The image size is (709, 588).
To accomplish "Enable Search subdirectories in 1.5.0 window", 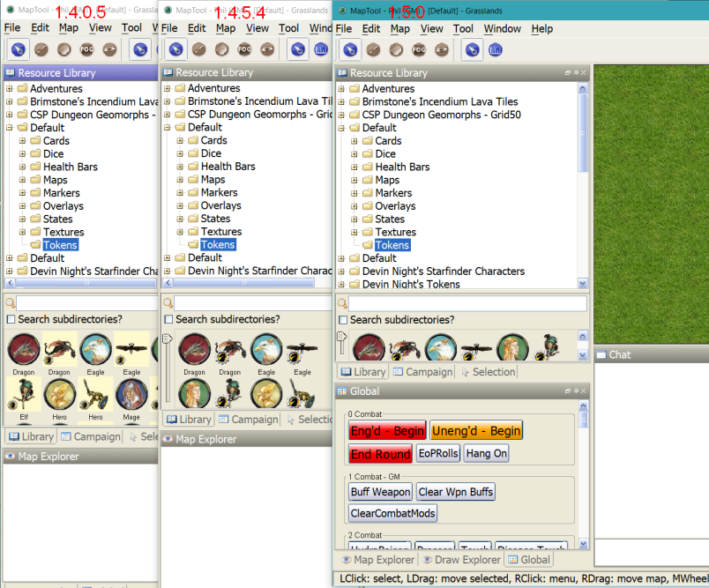I will tap(343, 320).
